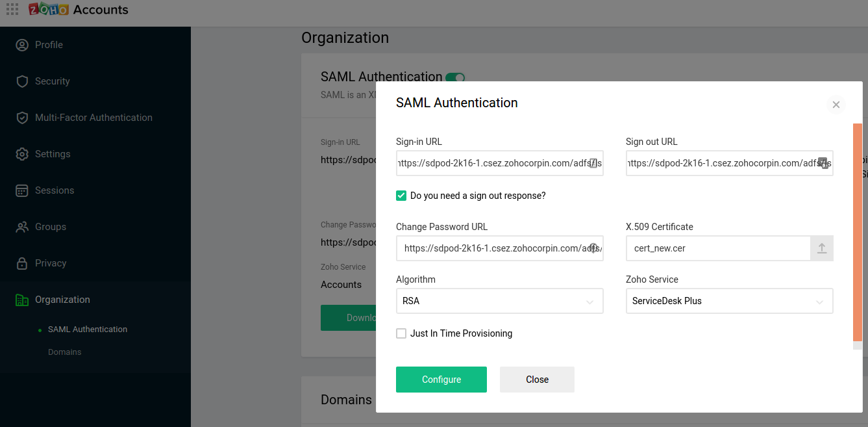
Task: Click the X.509 certificate upload icon
Action: point(822,248)
